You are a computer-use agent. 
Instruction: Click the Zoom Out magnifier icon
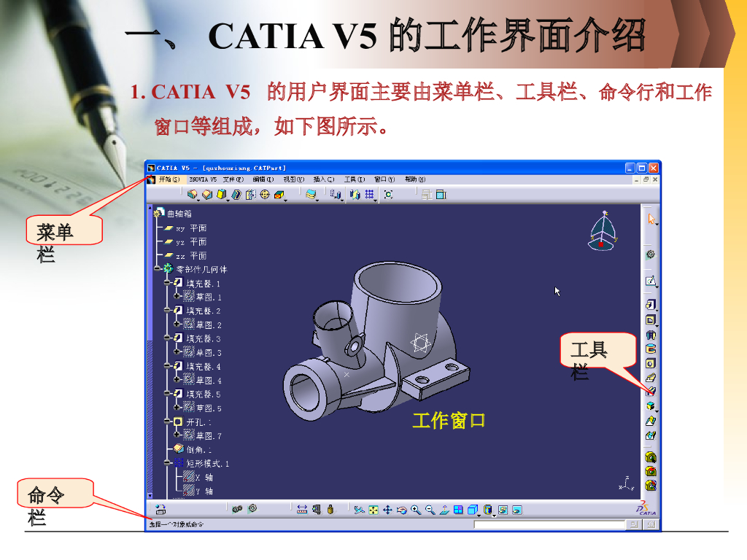click(430, 510)
